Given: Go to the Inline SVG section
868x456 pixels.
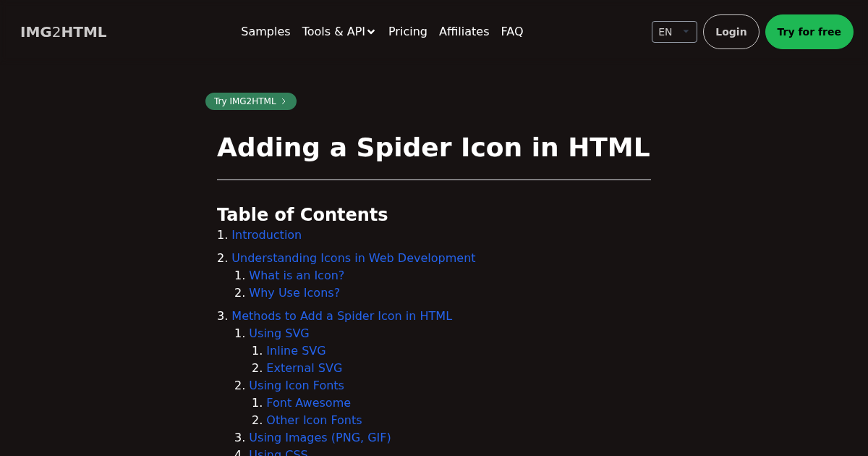Looking at the screenshot, I should [296, 351].
